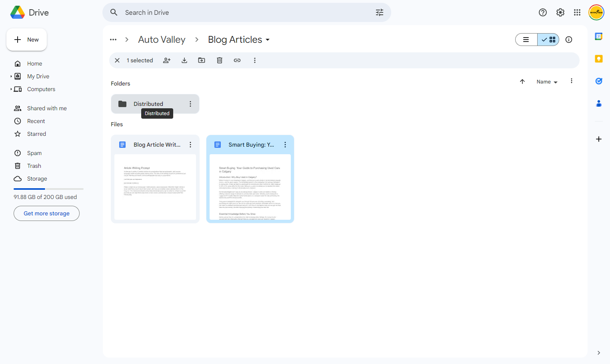The width and height of the screenshot is (610, 364).
Task: Open advanced search options icon
Action: [380, 12]
